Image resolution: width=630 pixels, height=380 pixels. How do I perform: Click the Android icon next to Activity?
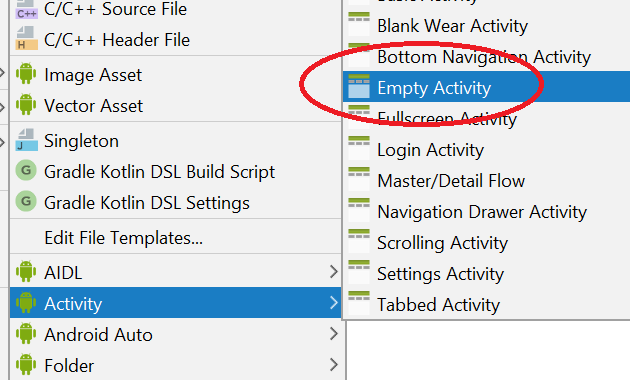(x=26, y=302)
